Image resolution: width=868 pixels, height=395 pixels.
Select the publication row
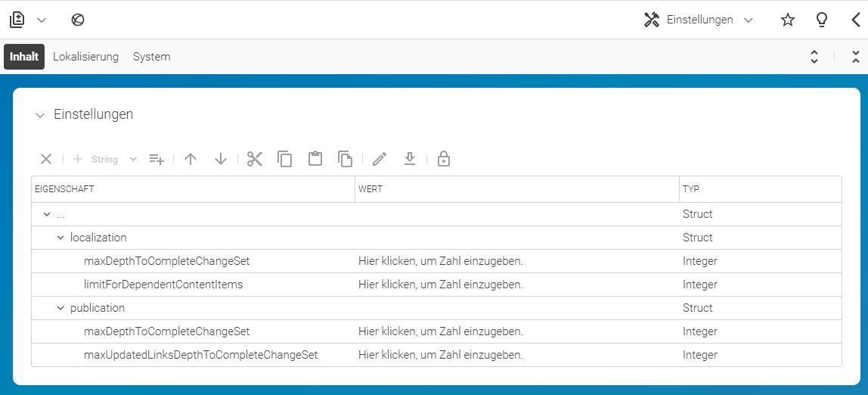click(437, 308)
